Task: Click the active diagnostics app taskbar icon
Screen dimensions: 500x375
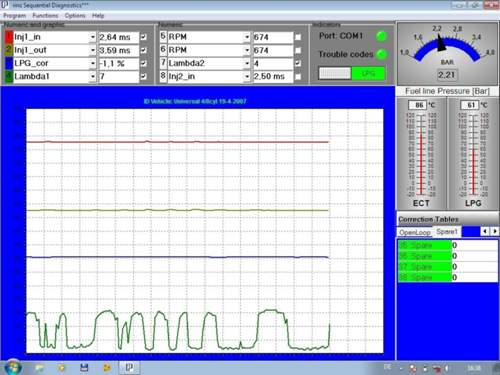Action: (129, 367)
